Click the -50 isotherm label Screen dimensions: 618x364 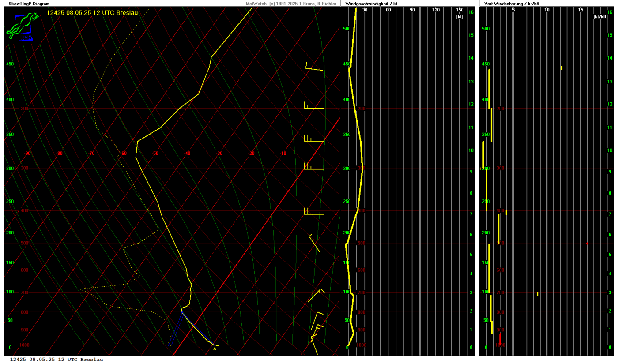point(155,154)
